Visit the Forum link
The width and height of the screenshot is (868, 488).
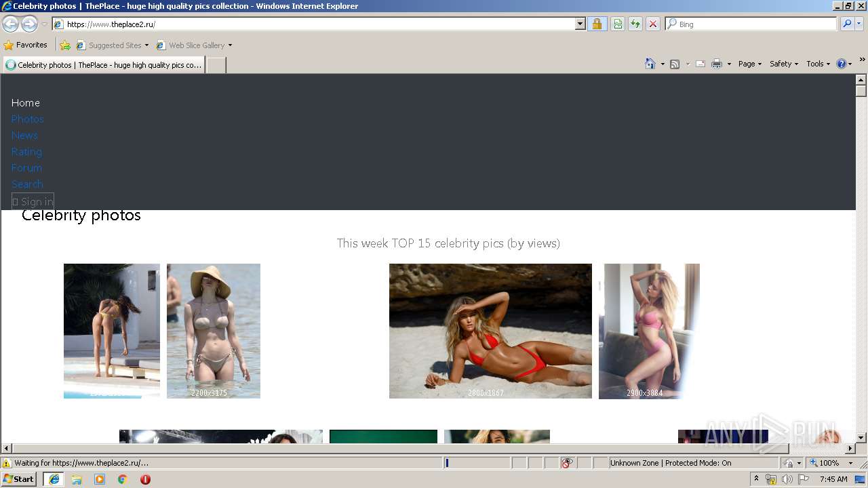pos(26,168)
